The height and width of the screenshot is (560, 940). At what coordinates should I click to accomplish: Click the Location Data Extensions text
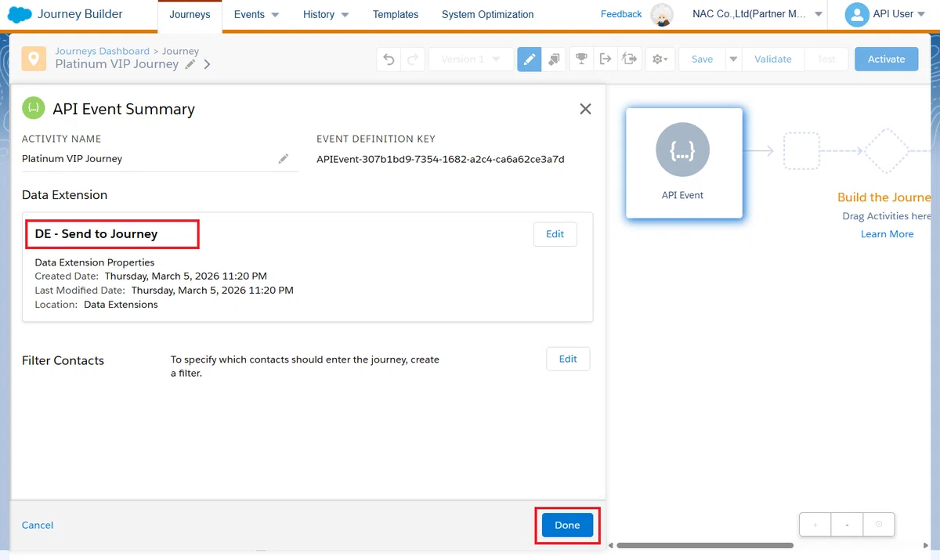(121, 305)
